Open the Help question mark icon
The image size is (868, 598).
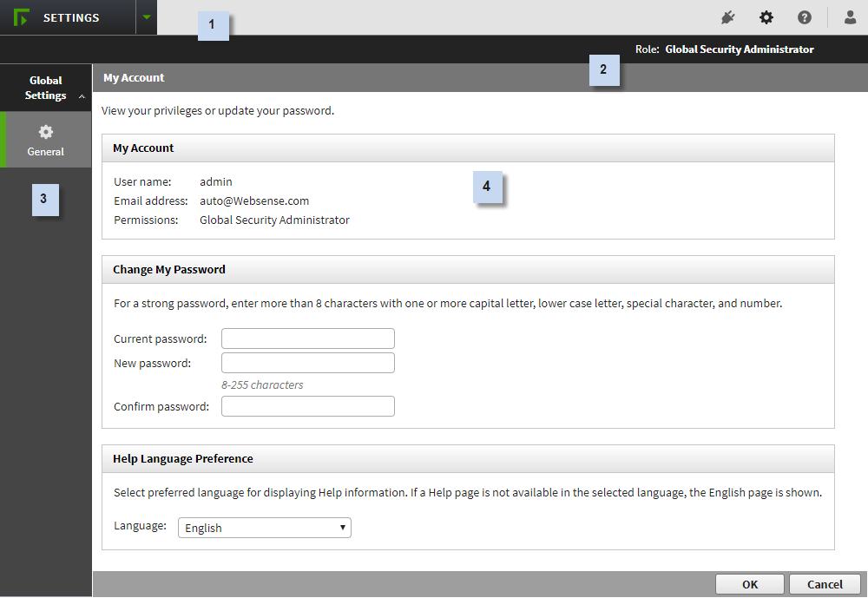pos(805,17)
